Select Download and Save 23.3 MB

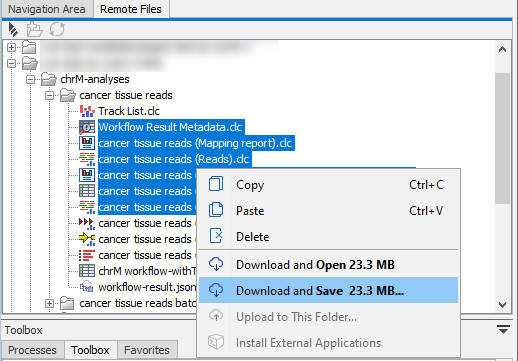coord(328,290)
